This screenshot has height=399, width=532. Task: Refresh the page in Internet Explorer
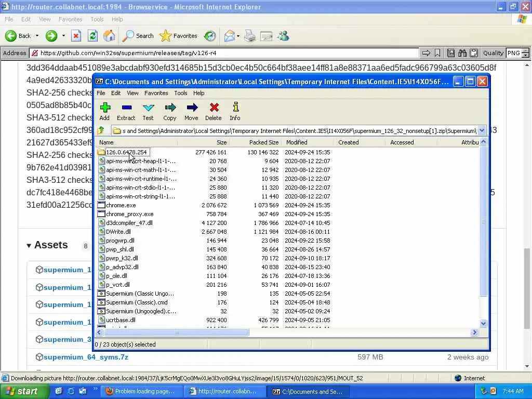92,36
